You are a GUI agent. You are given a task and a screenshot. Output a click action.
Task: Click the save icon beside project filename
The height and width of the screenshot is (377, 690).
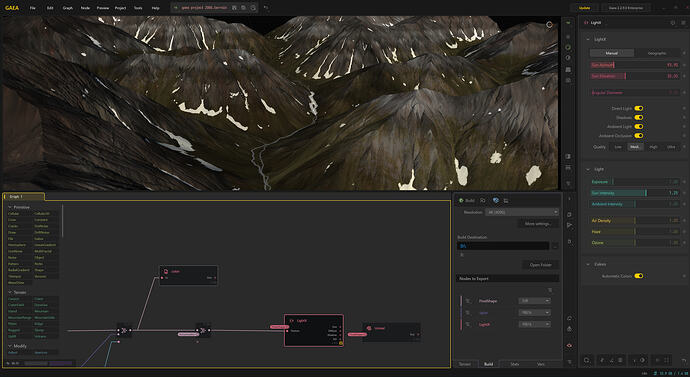point(234,8)
